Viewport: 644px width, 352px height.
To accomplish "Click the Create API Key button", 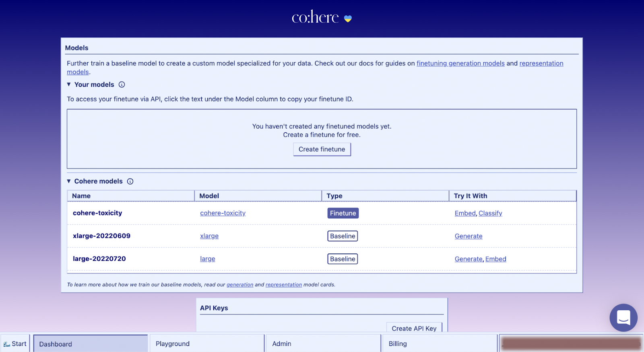I will coord(414,328).
